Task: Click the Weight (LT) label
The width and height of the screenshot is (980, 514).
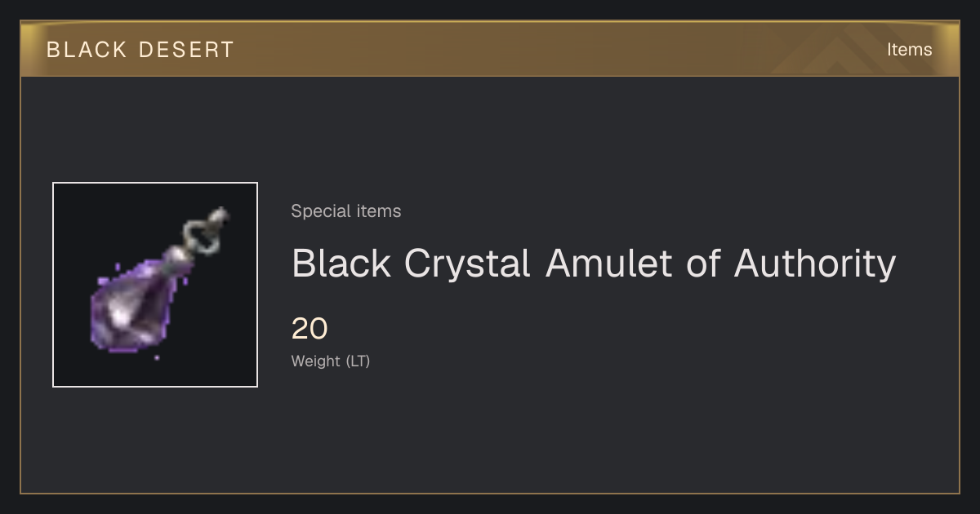Action: pyautogui.click(x=331, y=361)
